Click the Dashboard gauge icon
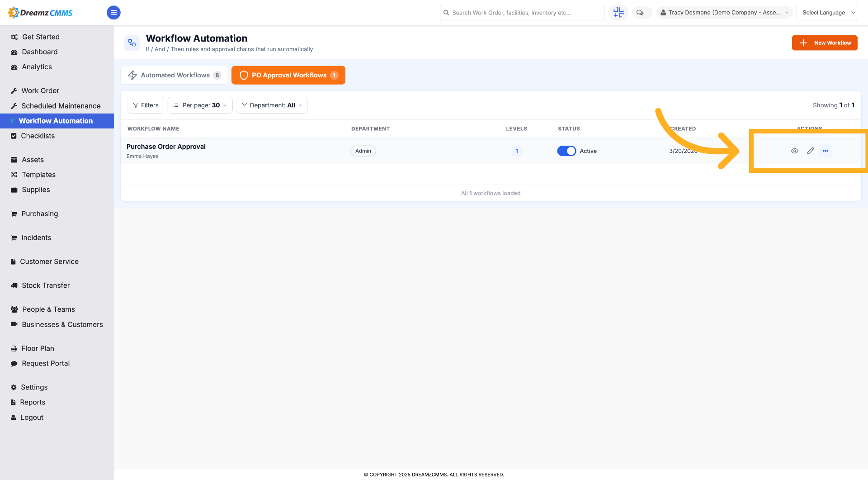The image size is (868, 480). (x=14, y=52)
